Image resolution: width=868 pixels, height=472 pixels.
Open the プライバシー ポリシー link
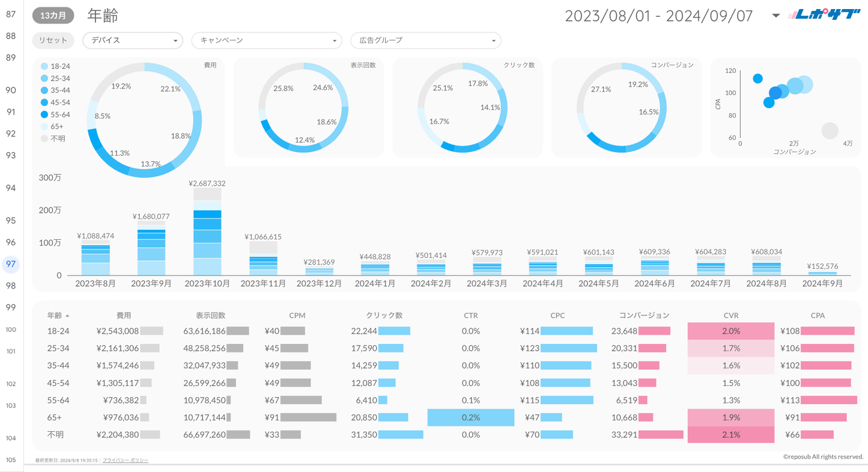(x=126, y=461)
